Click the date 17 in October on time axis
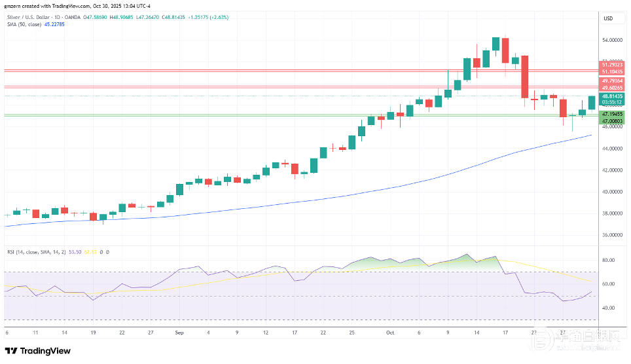The image size is (631, 364). (505, 333)
